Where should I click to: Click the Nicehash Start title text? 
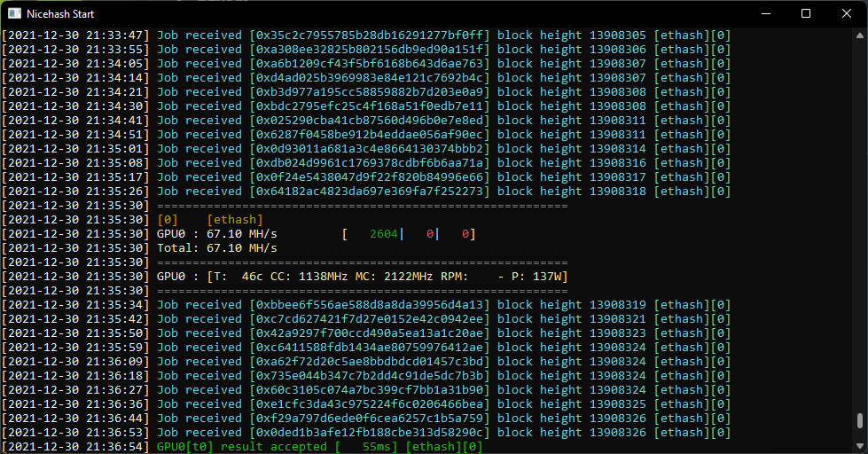click(60, 14)
